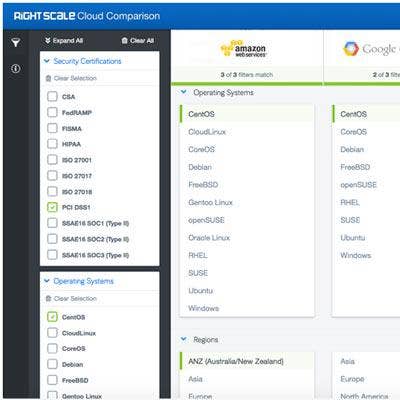Image resolution: width=400 pixels, height=400 pixels.
Task: Click trash icon under Security Certifications
Action: click(x=48, y=78)
